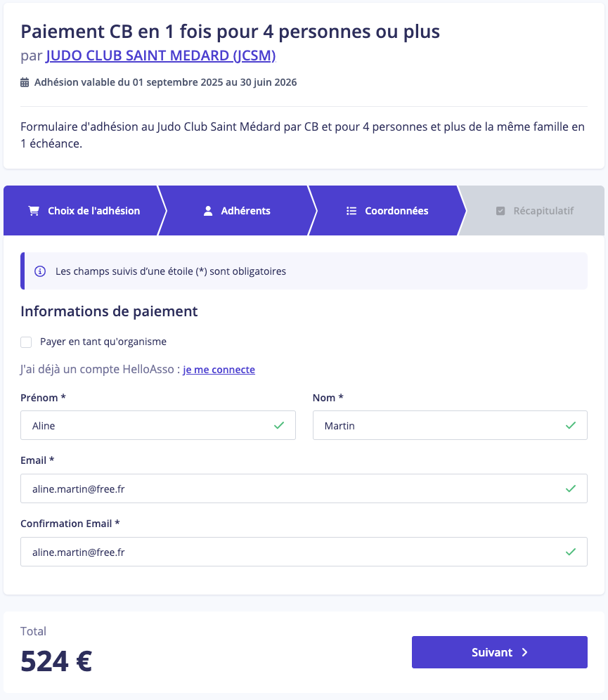Open the Récapitulatif step
The width and height of the screenshot is (608, 700).
point(534,211)
